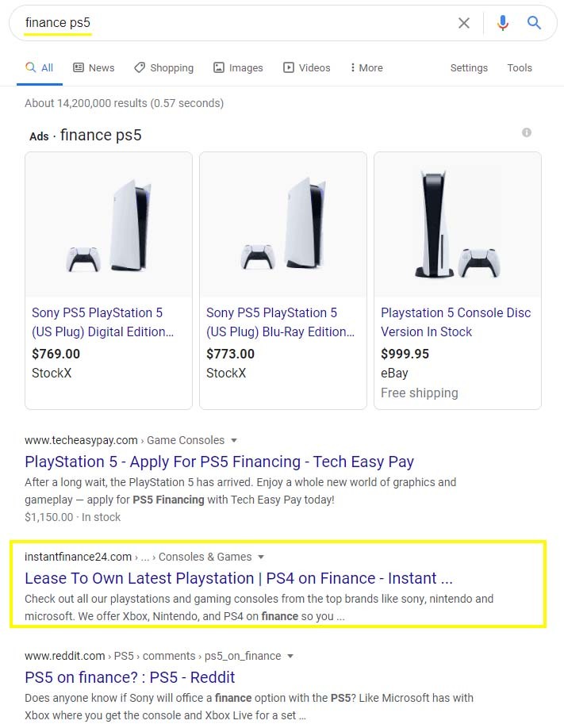This screenshot has width=564, height=728.
Task: Go to Images tab
Action: [x=238, y=68]
